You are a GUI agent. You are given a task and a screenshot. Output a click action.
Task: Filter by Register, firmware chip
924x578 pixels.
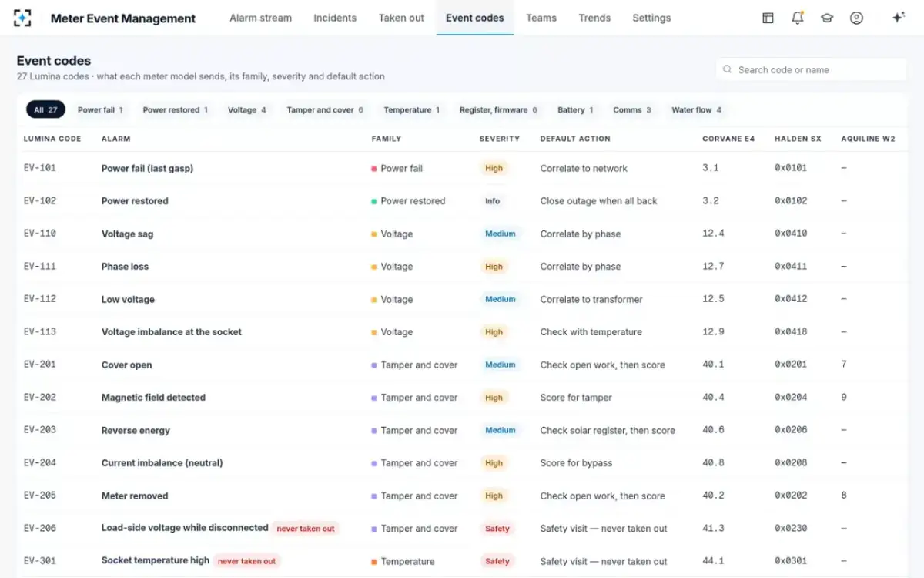(x=498, y=110)
